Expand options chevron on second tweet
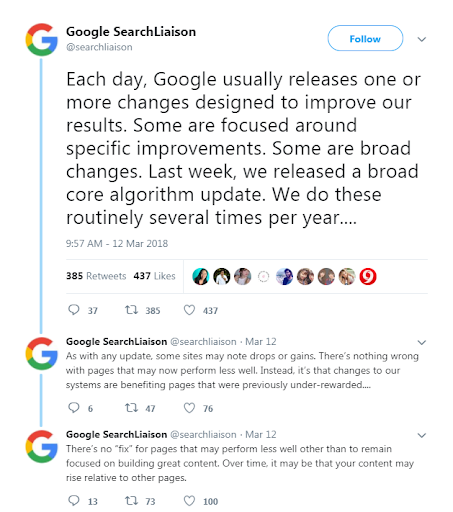This screenshot has height=512, width=453. click(422, 342)
